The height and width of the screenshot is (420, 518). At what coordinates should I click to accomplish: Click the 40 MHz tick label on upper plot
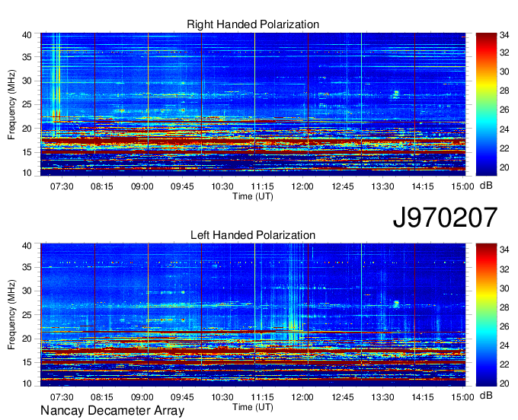(27, 35)
